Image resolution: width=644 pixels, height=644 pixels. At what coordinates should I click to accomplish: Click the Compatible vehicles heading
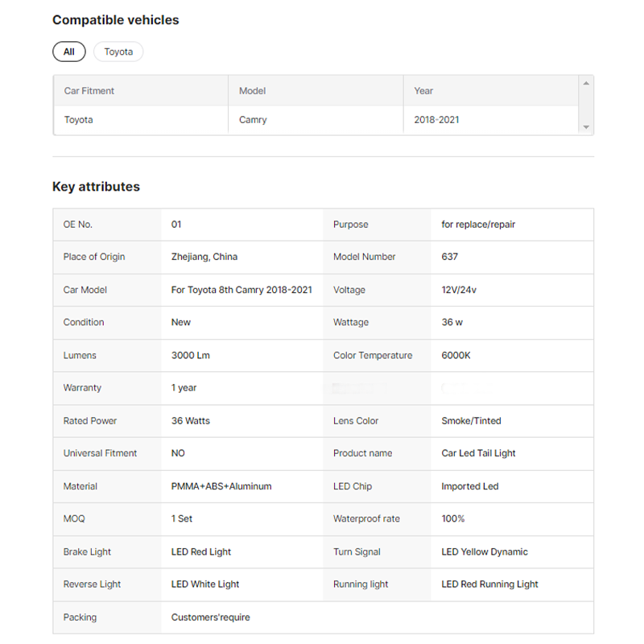click(116, 20)
